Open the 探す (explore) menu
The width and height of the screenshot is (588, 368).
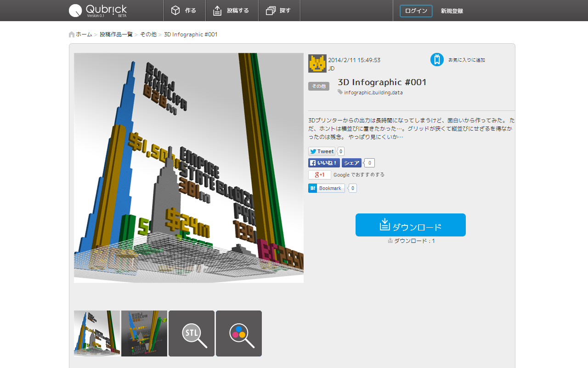[x=279, y=11]
